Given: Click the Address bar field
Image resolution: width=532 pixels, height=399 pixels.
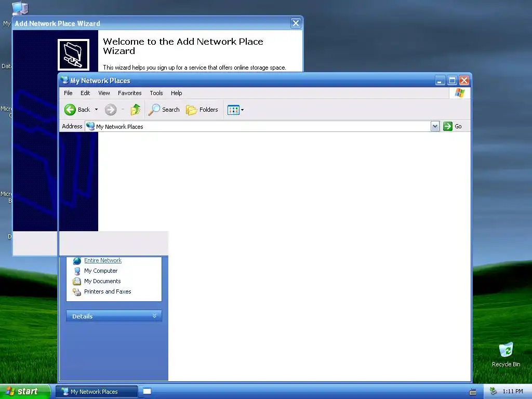Looking at the screenshot, I should click(x=258, y=127).
